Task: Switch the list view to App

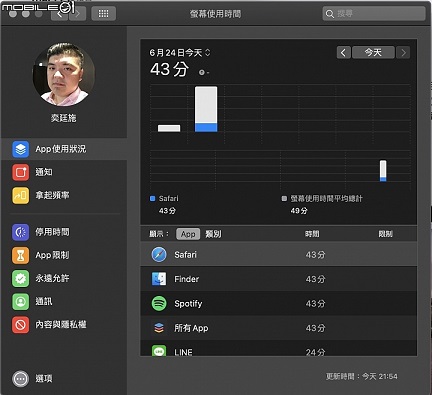Action: 188,234
